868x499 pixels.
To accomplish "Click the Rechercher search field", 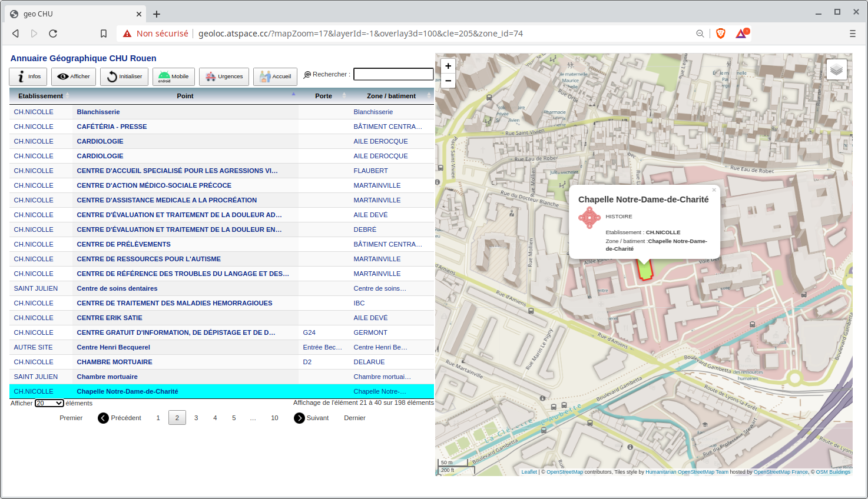I will (x=393, y=74).
